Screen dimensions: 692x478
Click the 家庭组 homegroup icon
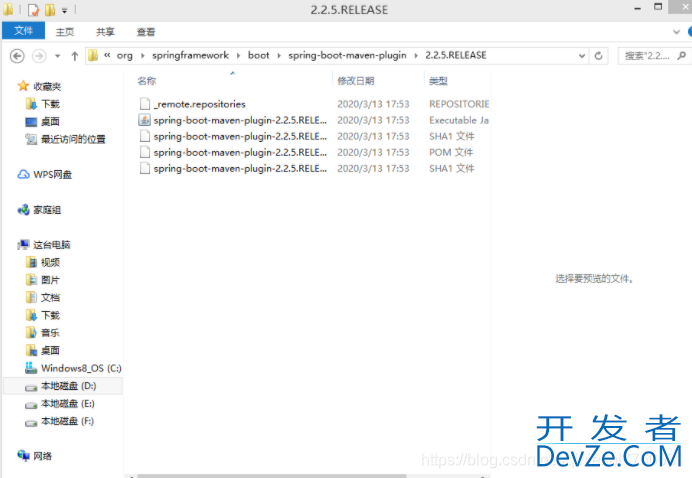[23, 210]
